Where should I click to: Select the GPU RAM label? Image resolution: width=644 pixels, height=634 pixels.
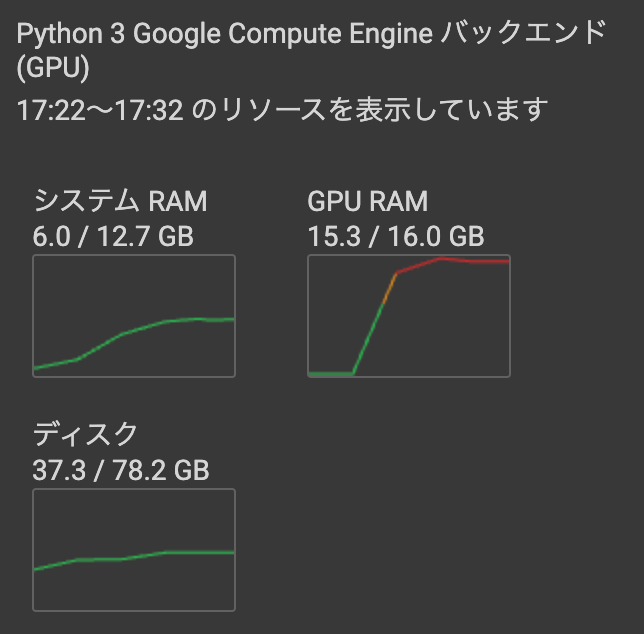pyautogui.click(x=367, y=201)
